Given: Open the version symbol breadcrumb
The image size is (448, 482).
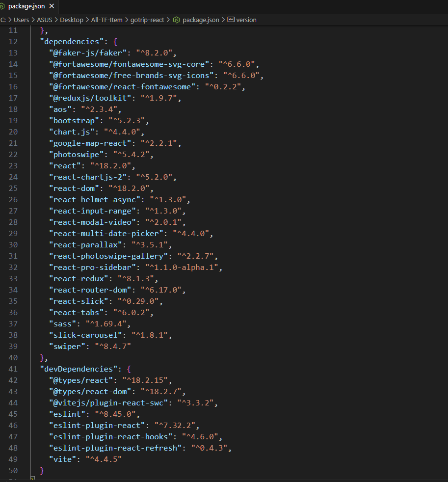Looking at the screenshot, I should click(246, 20).
